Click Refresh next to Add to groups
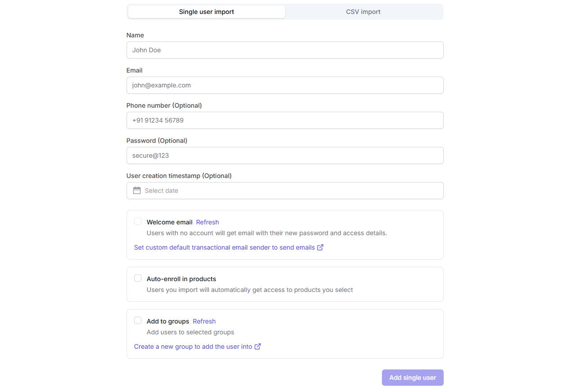This screenshot has height=392, width=586. point(204,321)
